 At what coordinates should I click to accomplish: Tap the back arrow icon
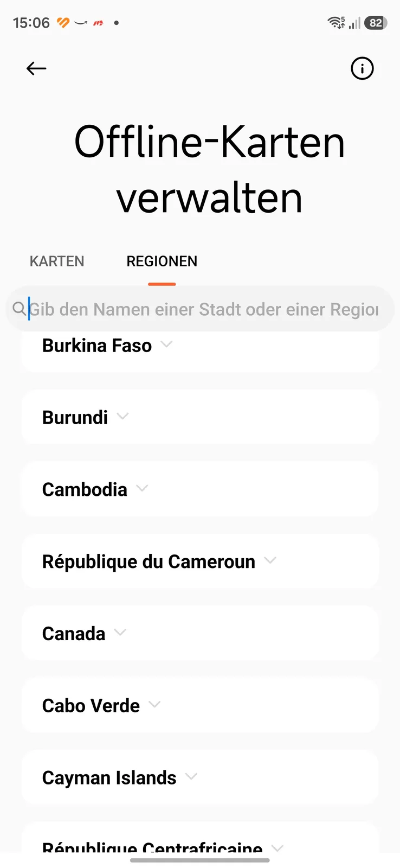pos(36,68)
